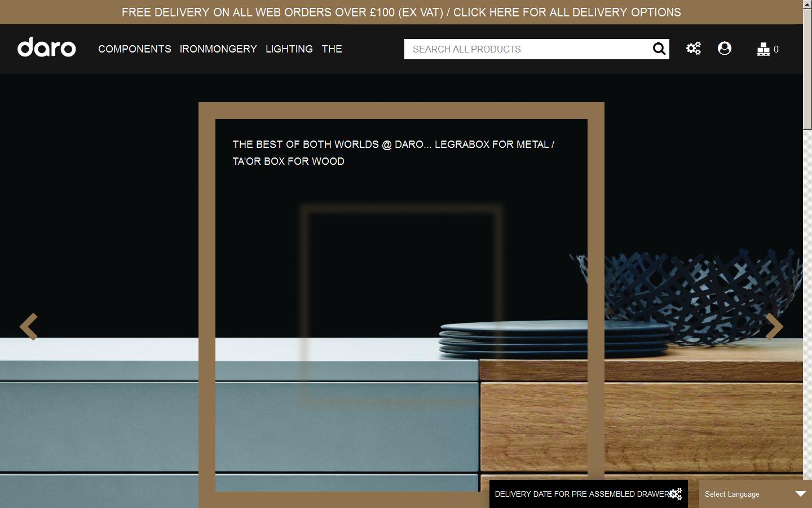
Task: Open the IRONMONGERY menu
Action: point(218,49)
